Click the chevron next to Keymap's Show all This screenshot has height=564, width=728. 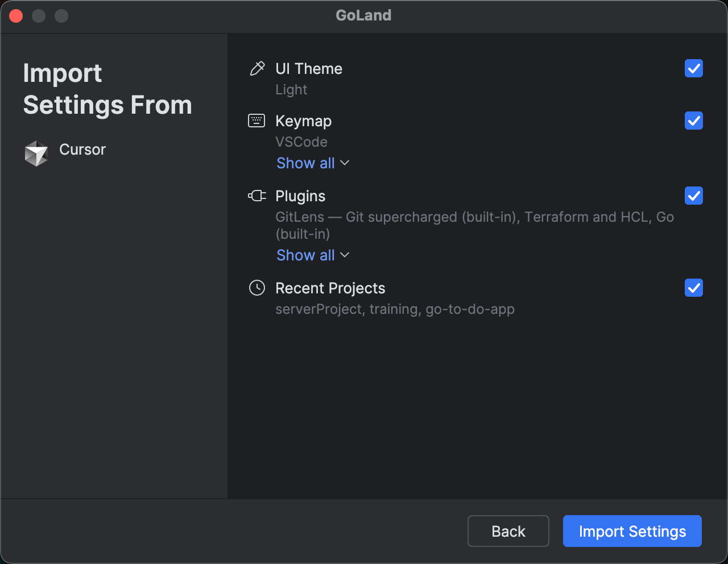tap(345, 163)
